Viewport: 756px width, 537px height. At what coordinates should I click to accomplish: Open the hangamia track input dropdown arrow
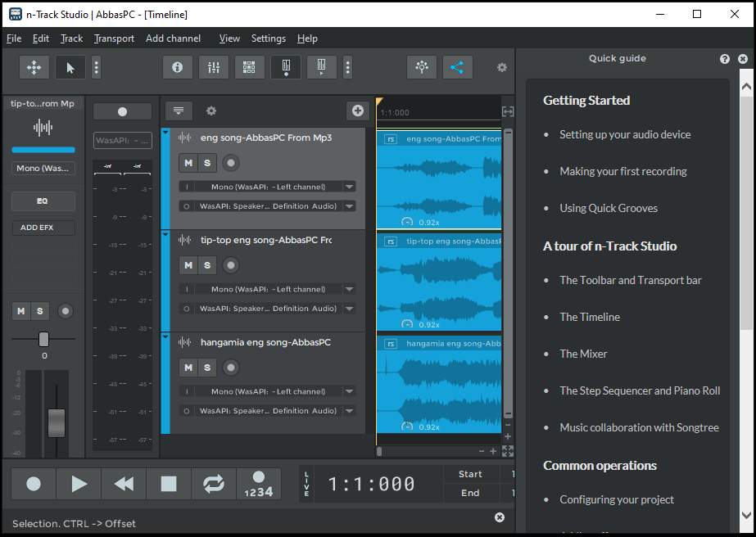(x=350, y=391)
